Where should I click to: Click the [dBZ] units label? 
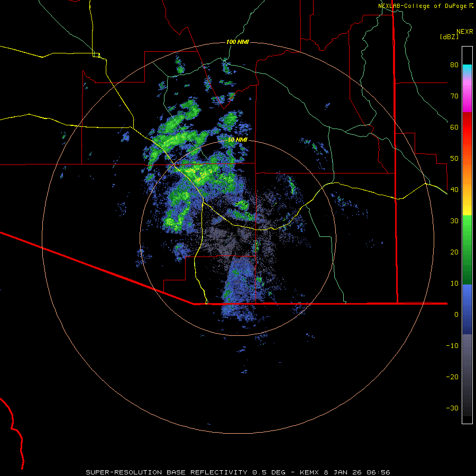click(449, 37)
